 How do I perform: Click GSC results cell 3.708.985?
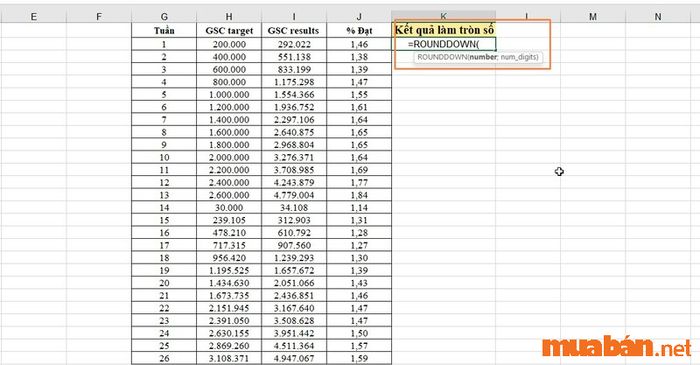point(294,170)
